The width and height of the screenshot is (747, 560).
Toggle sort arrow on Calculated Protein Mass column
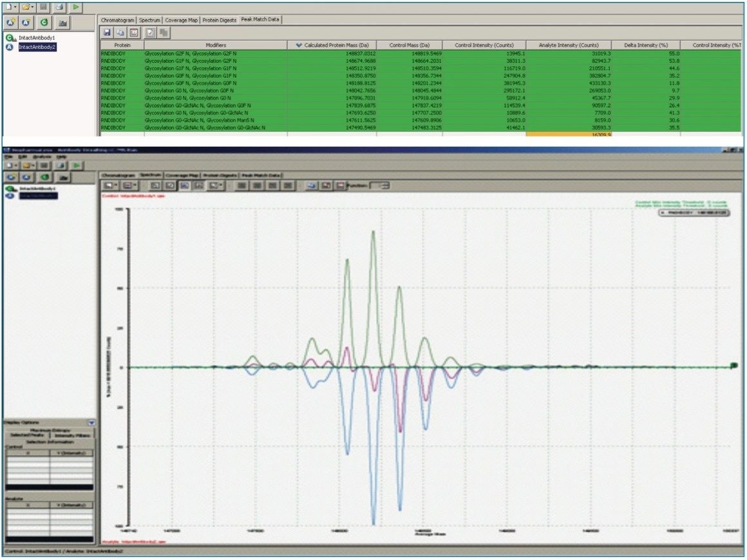pos(299,45)
